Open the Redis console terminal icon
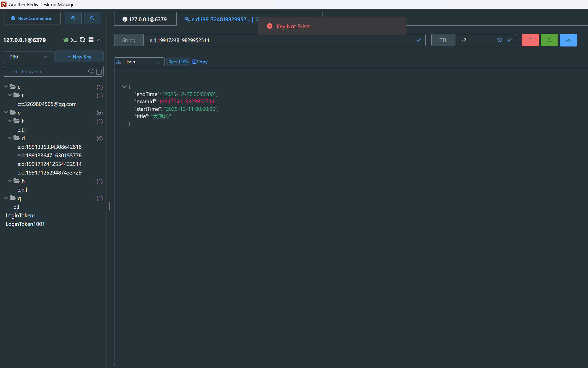This screenshot has width=588, height=368. [74, 40]
